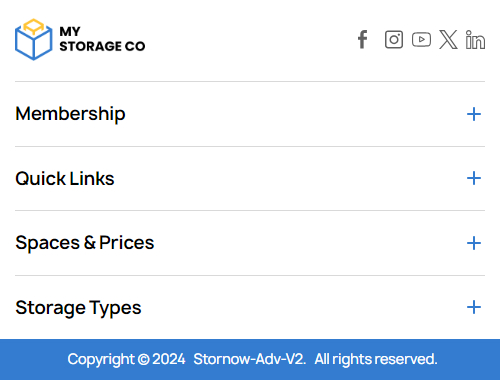Click the © symbol in footer
This screenshot has width=500, height=380.
143,359
